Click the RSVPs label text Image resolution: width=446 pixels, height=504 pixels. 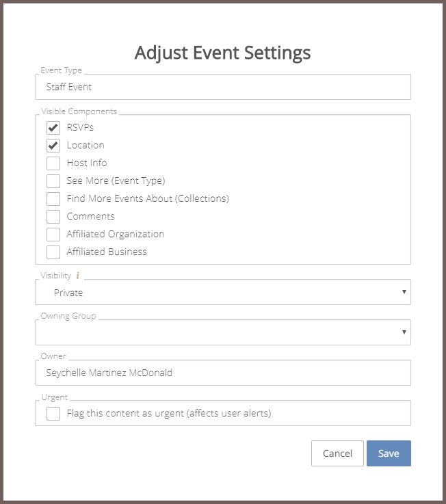[80, 127]
